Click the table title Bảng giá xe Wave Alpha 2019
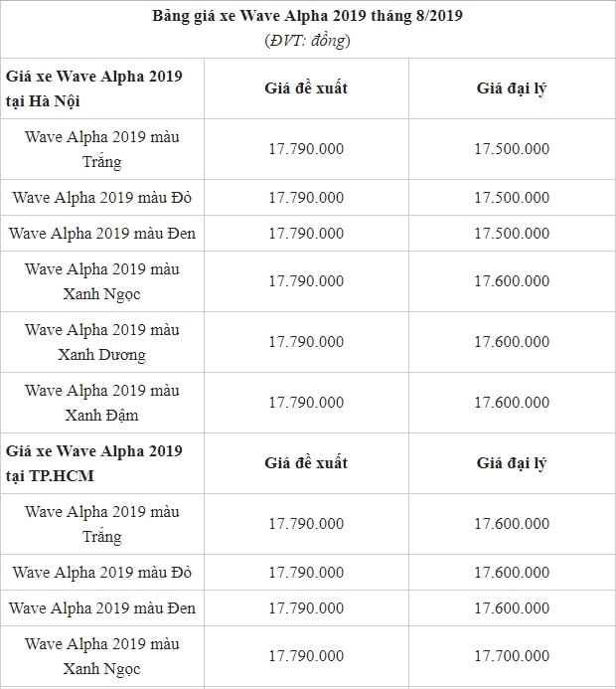This screenshot has height=689, width=616. click(x=307, y=16)
